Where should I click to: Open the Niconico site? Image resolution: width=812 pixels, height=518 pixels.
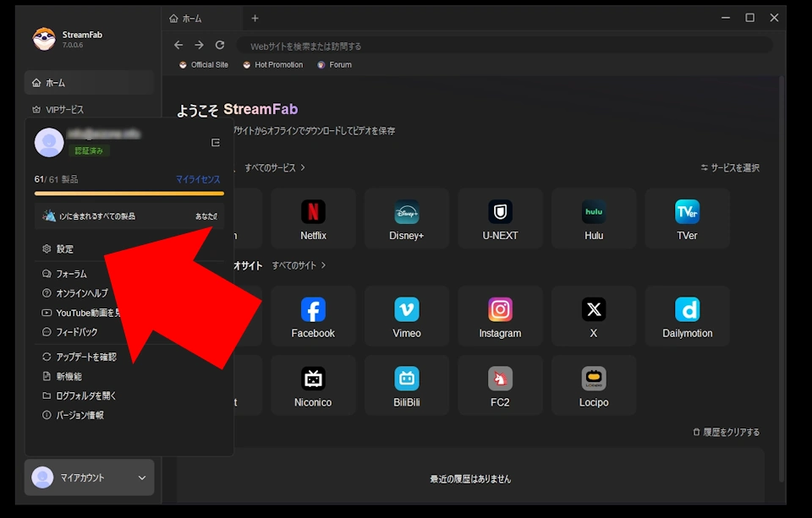313,385
